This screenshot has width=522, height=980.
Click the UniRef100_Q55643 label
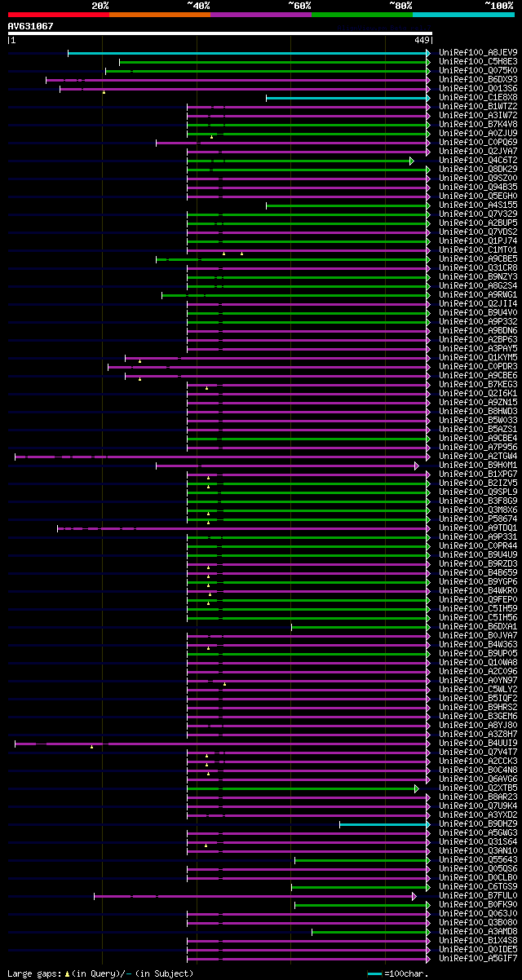(478, 860)
